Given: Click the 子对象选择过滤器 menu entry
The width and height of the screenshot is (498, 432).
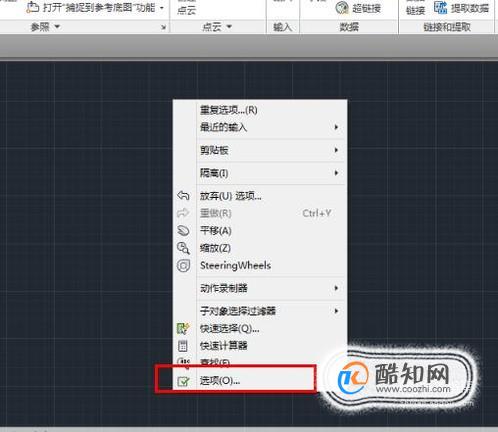Looking at the screenshot, I should (238, 311).
